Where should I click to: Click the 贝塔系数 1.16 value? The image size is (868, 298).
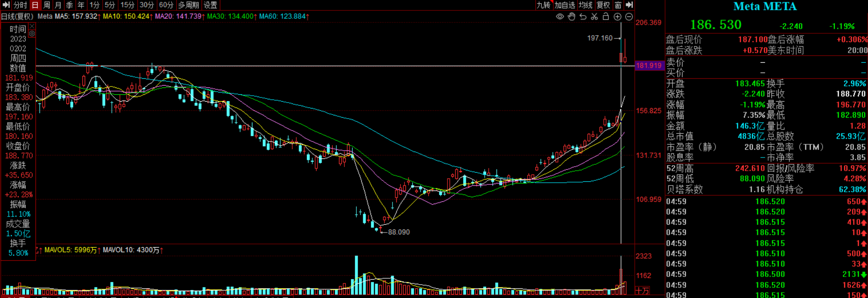757,189
